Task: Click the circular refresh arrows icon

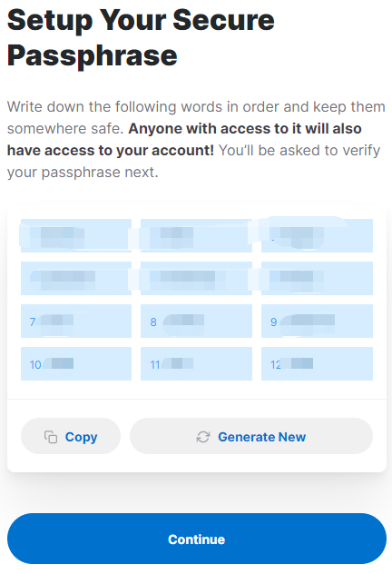Action: click(203, 437)
